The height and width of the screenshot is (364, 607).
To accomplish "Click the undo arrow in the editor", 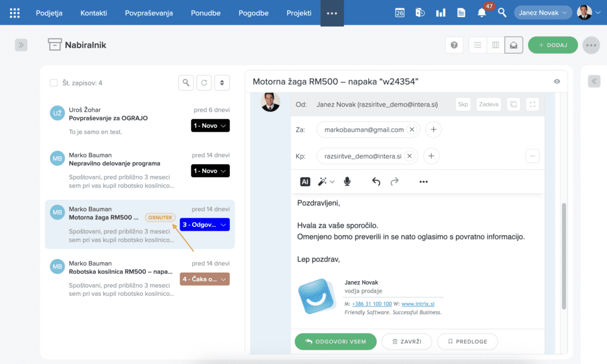I will (x=376, y=181).
